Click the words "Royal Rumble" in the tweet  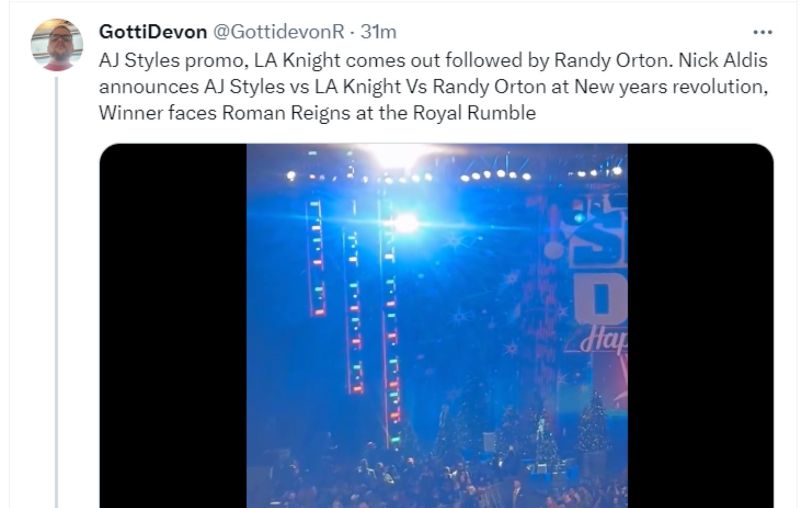474,113
